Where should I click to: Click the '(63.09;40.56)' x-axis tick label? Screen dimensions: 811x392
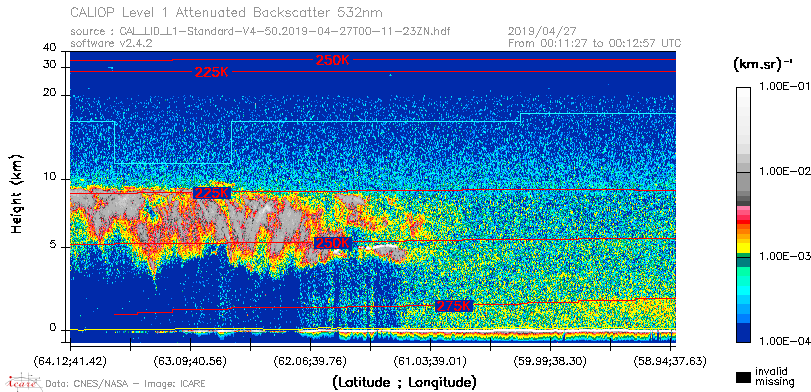coord(190,362)
